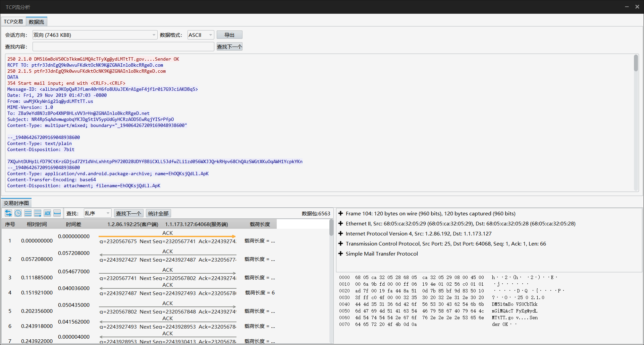Click the Message-ID line in the stream

pos(103,89)
